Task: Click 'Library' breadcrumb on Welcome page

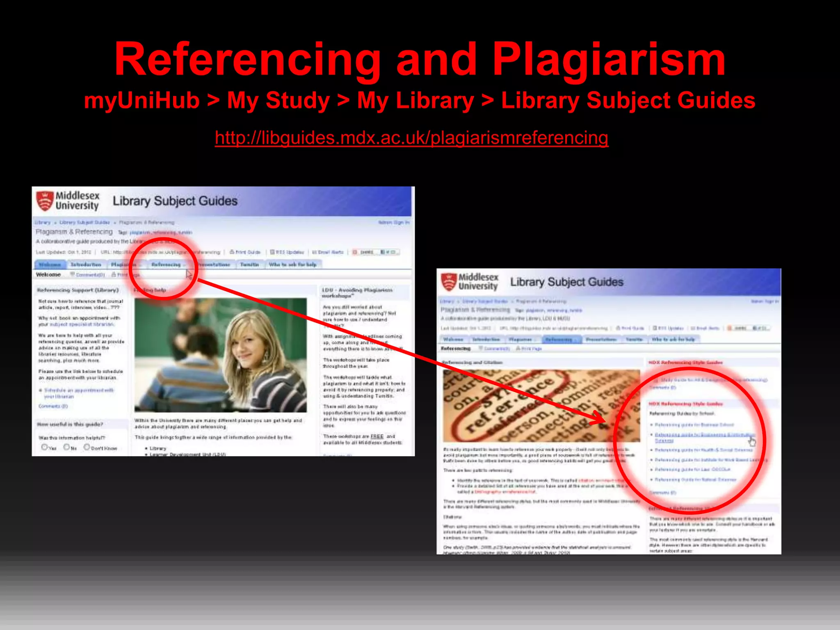Action: click(43, 222)
